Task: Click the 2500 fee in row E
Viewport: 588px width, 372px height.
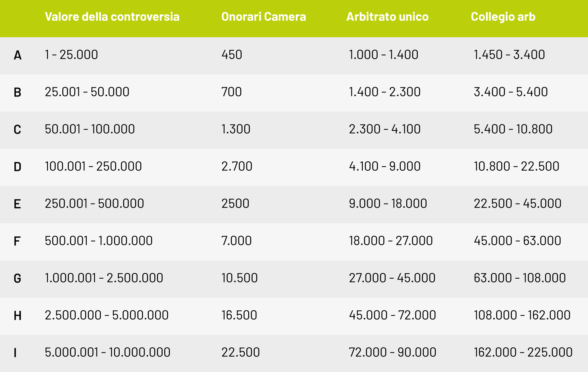Action: click(x=235, y=203)
